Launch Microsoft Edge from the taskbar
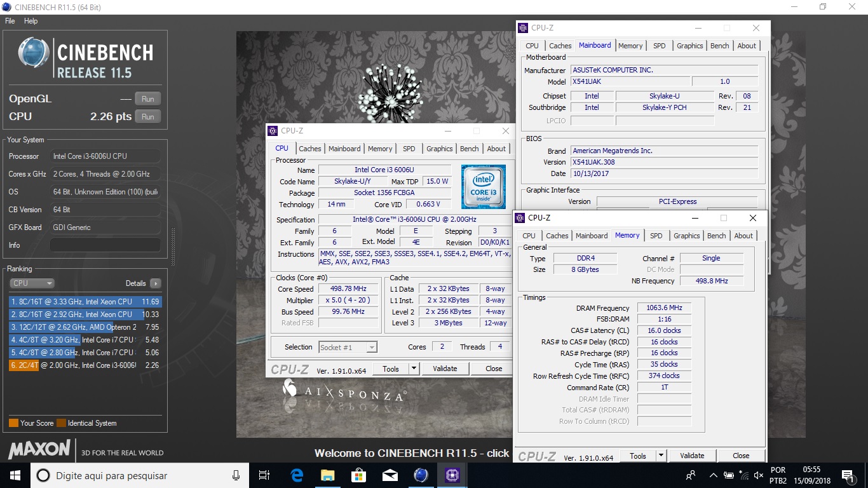Image resolution: width=868 pixels, height=488 pixels. point(297,475)
